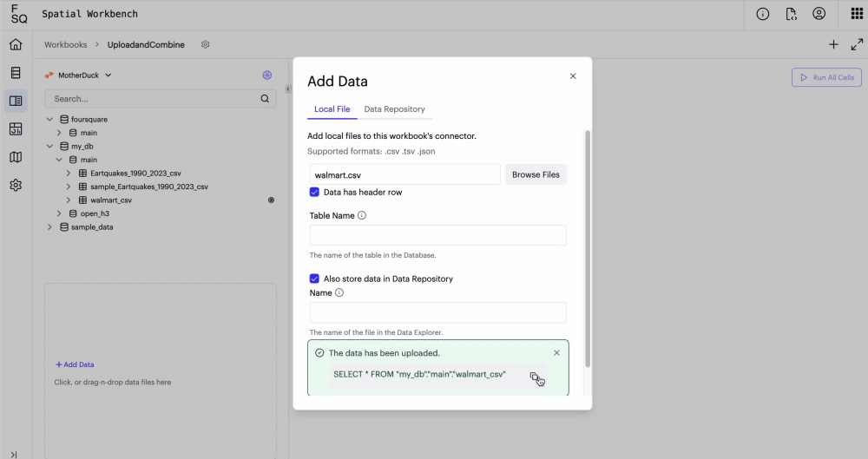The height and width of the screenshot is (459, 868).
Task: Collapse the foursquare database node
Action: [49, 119]
